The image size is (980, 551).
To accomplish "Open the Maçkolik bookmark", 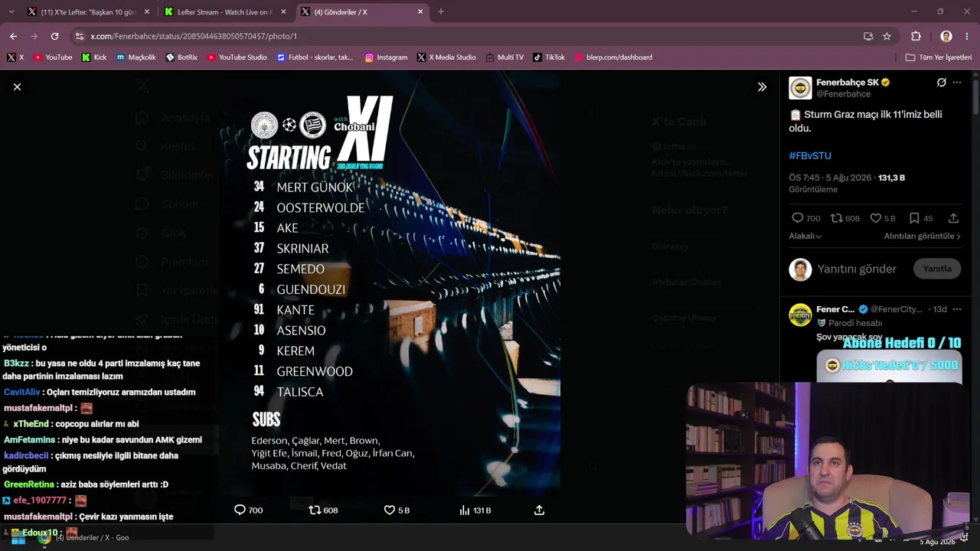I will pos(136,57).
